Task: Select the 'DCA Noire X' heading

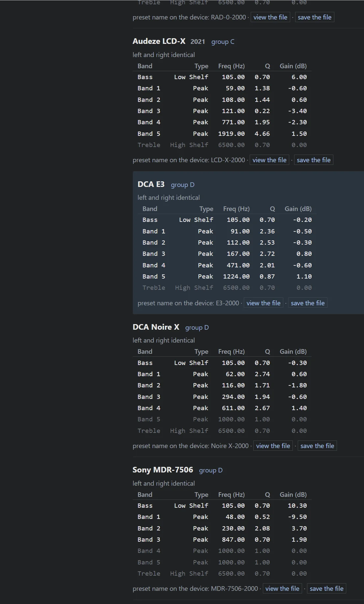Action: [x=156, y=327]
